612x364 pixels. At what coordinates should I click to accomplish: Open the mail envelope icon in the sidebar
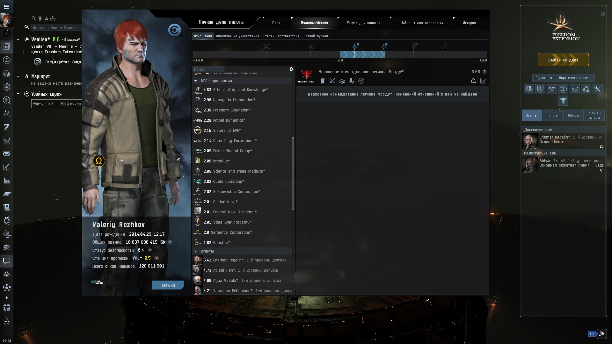[x=7, y=154]
